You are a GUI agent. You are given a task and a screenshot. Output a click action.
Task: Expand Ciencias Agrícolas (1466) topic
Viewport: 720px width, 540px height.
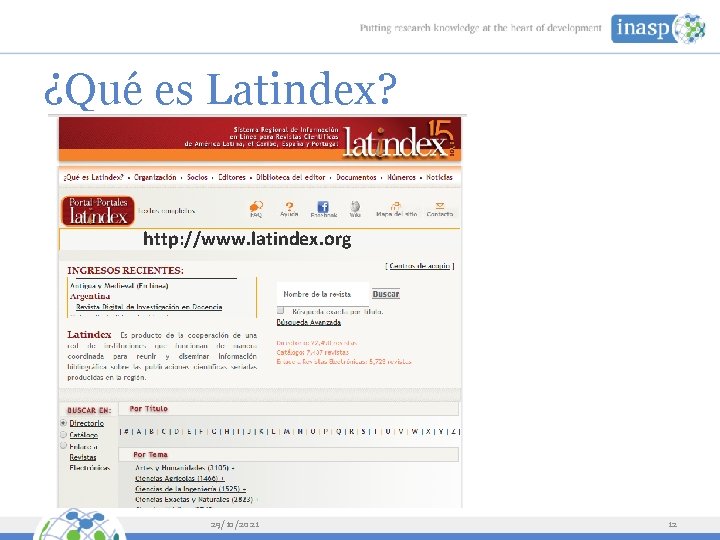click(180, 478)
